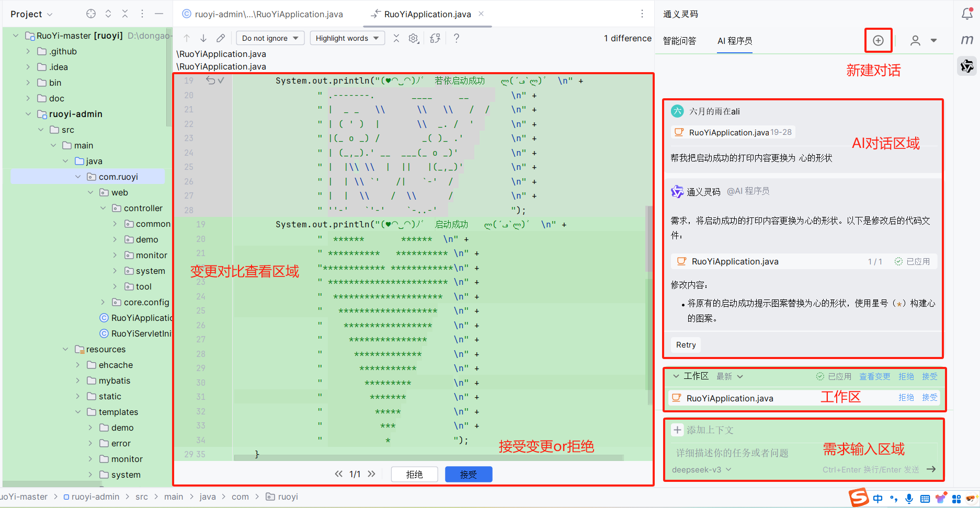The width and height of the screenshot is (980, 508).
Task: Click the 查看变更 link in 工作区
Action: pos(874,376)
